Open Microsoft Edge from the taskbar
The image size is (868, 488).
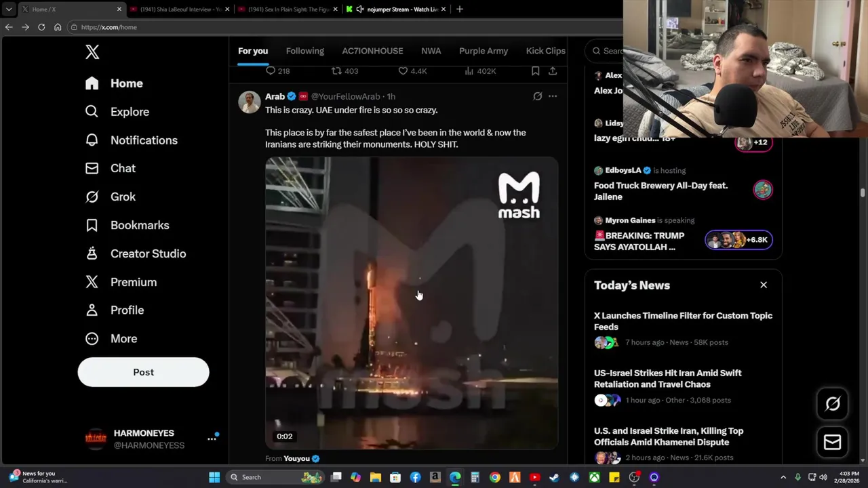click(x=455, y=477)
